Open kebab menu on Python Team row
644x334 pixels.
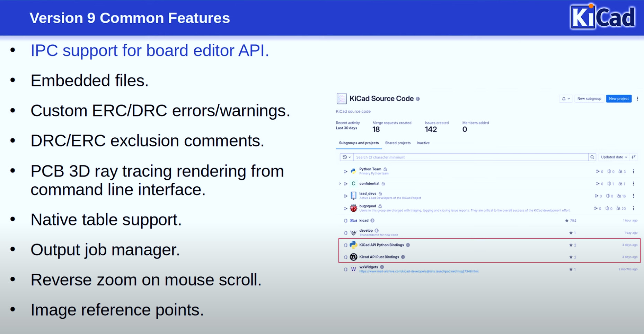pyautogui.click(x=634, y=171)
